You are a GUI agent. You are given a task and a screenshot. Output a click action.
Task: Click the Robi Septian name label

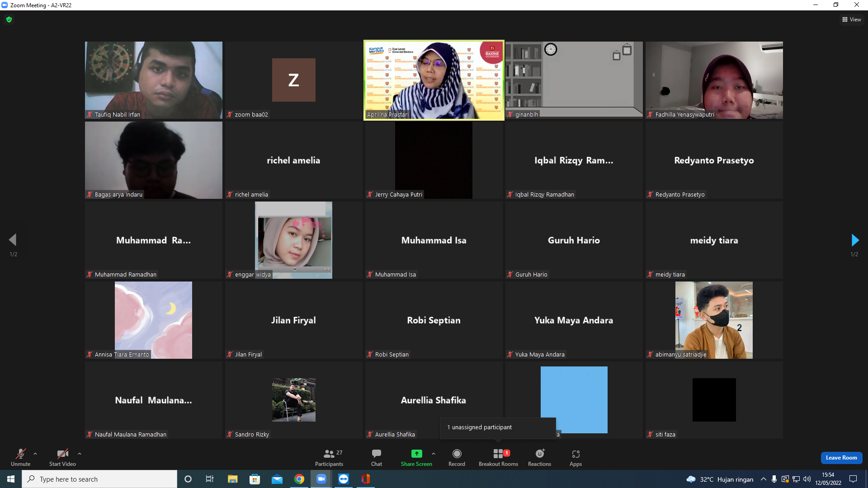[392, 355]
